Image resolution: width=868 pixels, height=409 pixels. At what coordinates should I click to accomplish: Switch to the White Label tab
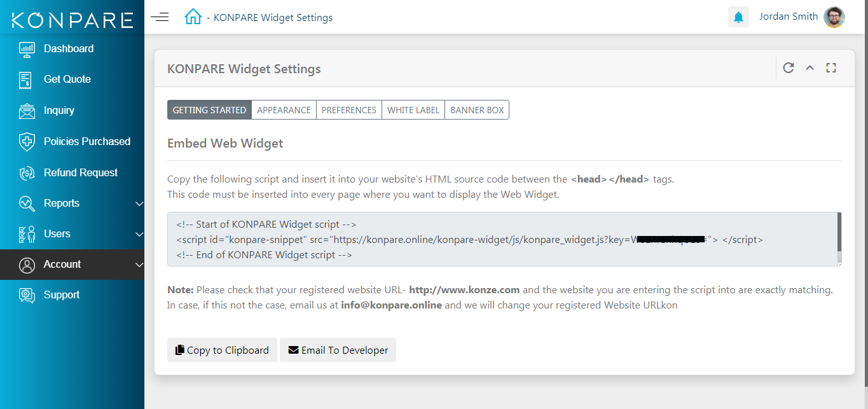pos(413,110)
